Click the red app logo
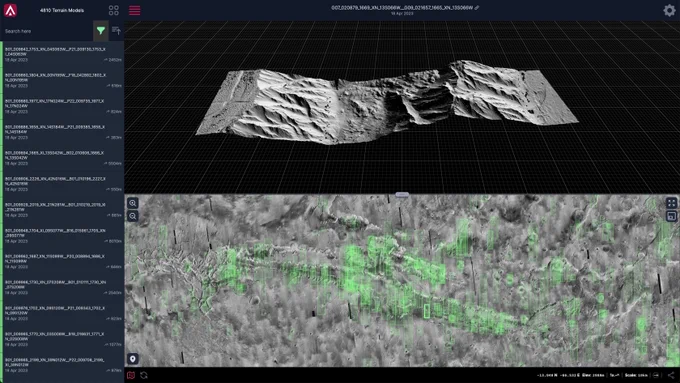The image size is (680, 383). pyautogui.click(x=10, y=10)
